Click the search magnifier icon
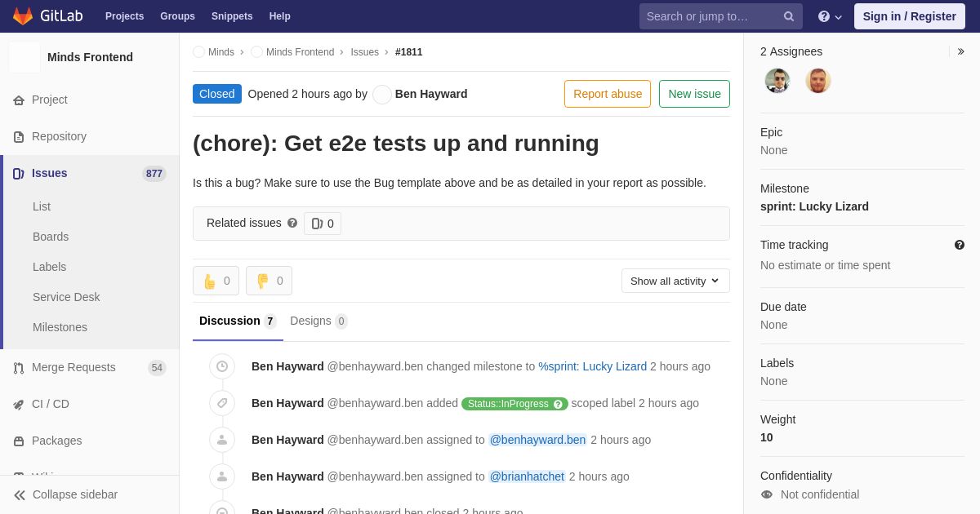This screenshot has height=514, width=980. click(x=789, y=16)
